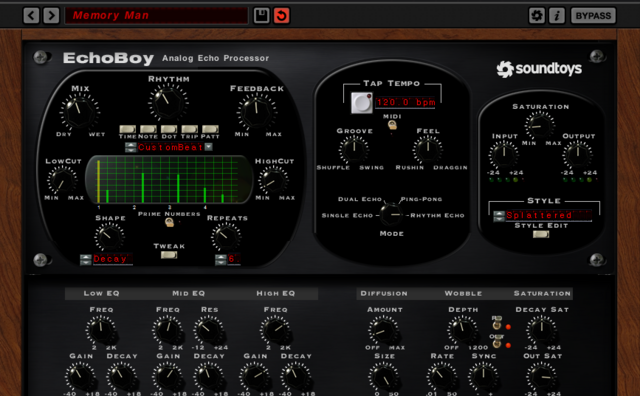
Task: Click the CustomBeat pattern name display
Action: pyautogui.click(x=171, y=147)
